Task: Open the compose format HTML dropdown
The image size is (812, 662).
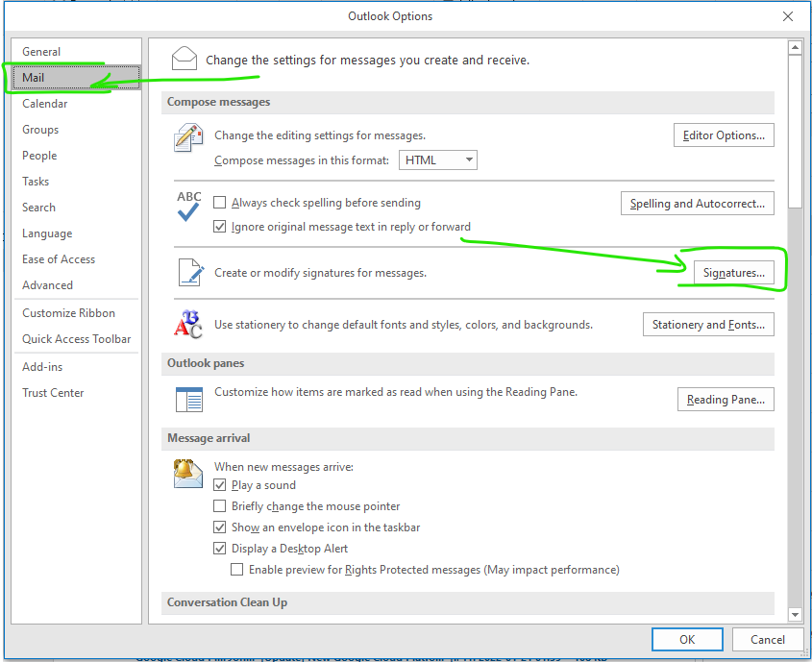Action: tap(438, 159)
